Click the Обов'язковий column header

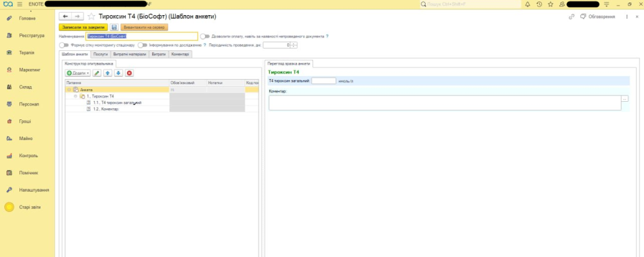187,83
